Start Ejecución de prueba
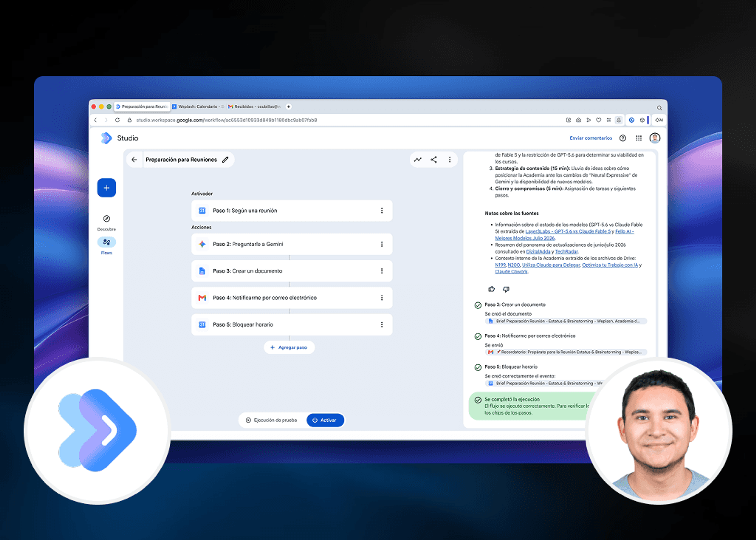 click(271, 420)
